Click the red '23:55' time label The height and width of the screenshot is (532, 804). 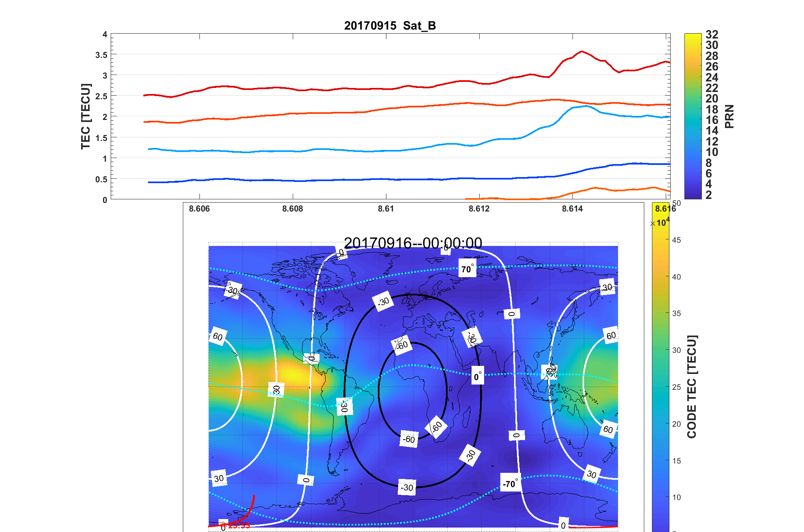239,526
